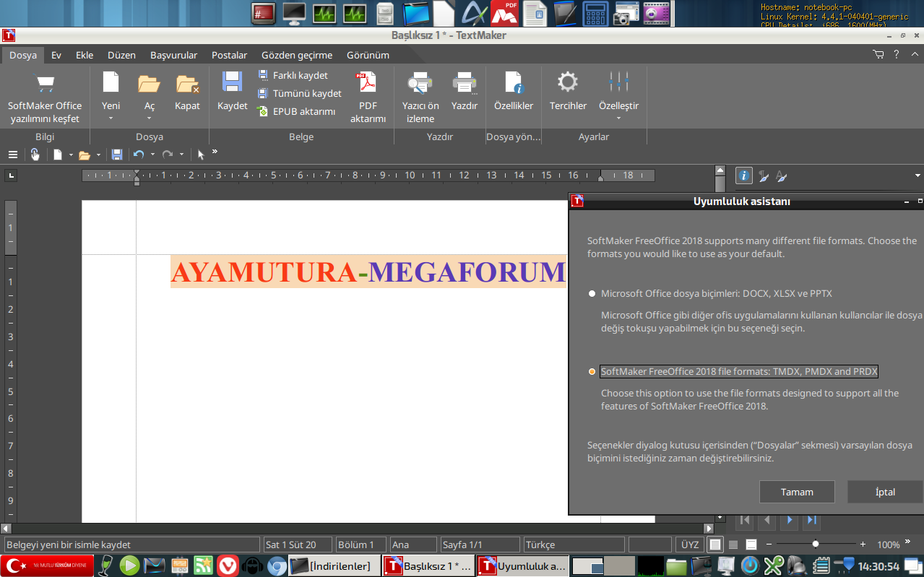Select SoftMaker FreeOffice 2018 file formats radio

point(592,372)
